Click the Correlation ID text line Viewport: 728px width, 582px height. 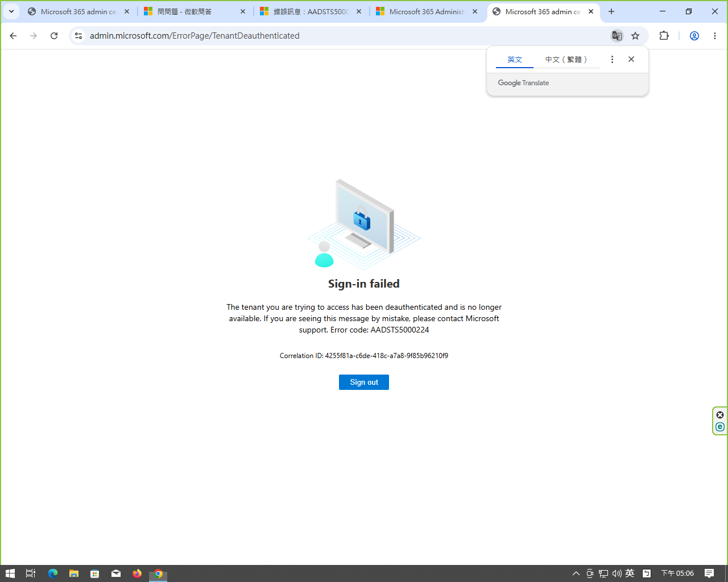364,356
